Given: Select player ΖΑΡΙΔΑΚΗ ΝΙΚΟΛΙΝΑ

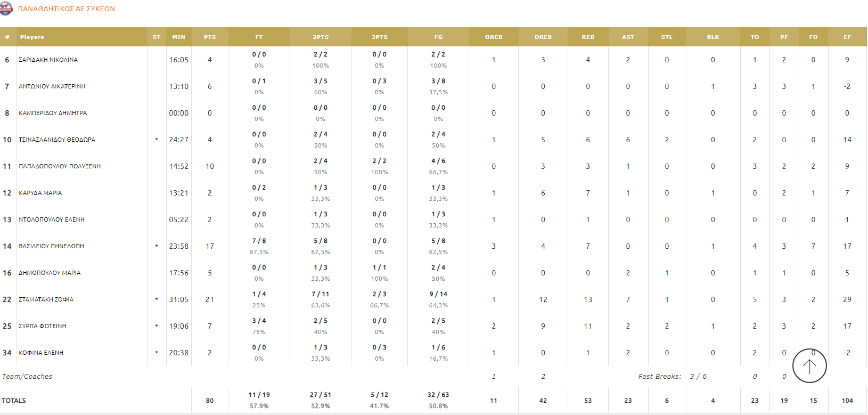Looking at the screenshot, I should tap(48, 60).
